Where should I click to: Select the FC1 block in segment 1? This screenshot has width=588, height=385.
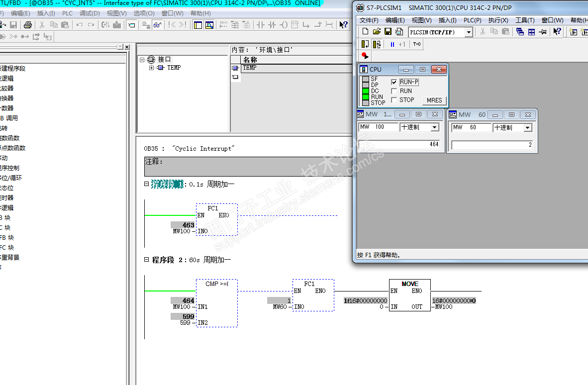click(217, 219)
